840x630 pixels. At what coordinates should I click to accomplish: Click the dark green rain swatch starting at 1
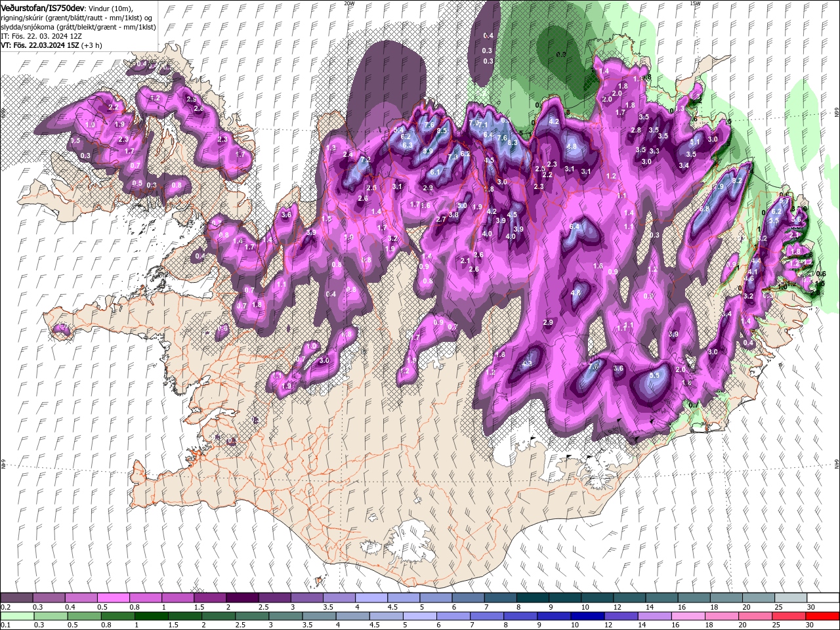click(x=151, y=616)
